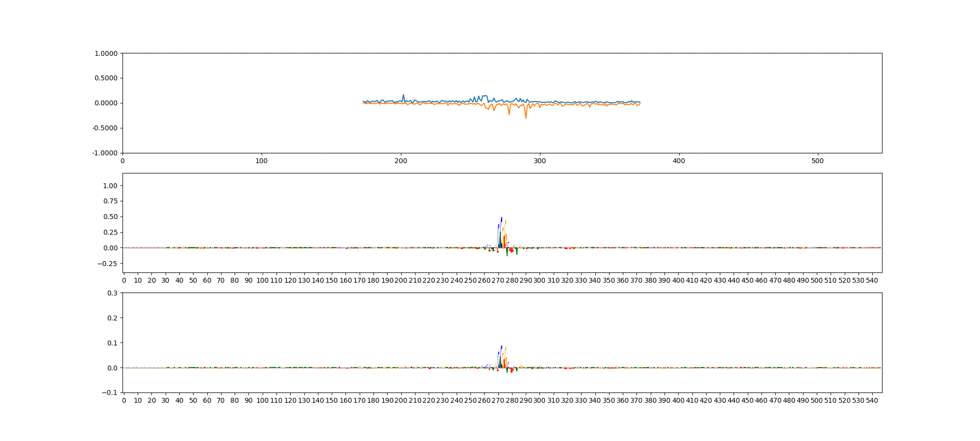Click the orange line's deepest dip in top plot
This screenshot has width=980, height=441.
point(526,118)
